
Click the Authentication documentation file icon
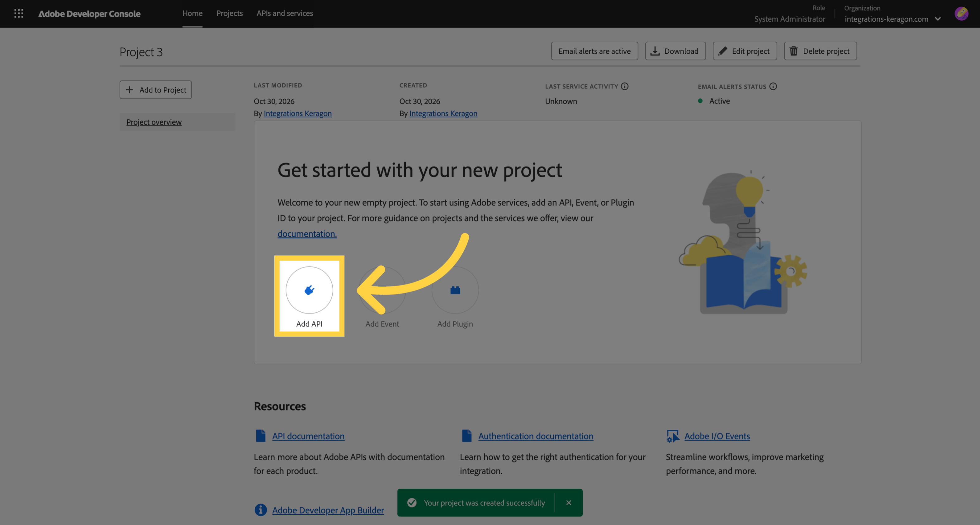point(467,436)
